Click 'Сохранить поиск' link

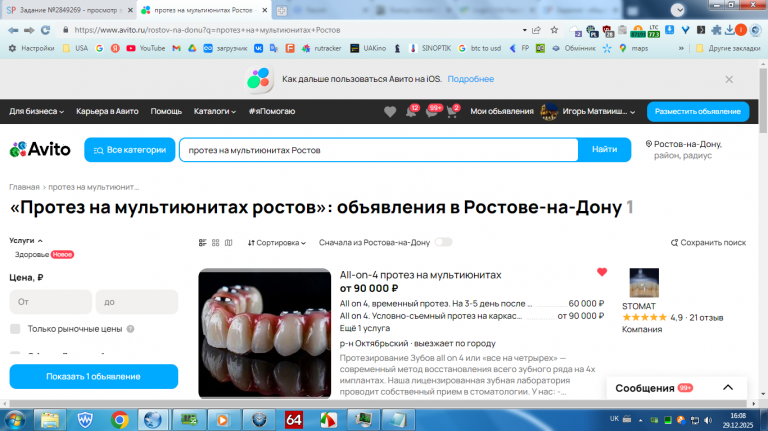(708, 242)
